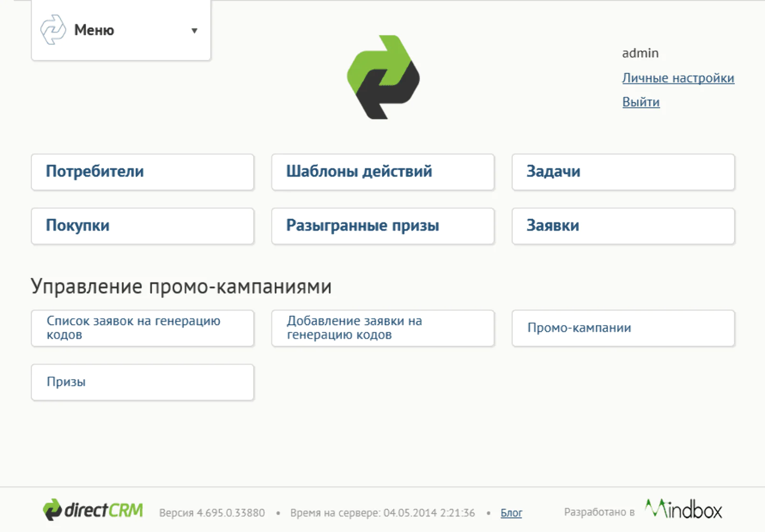Image resolution: width=765 pixels, height=532 pixels.
Task: Open the Задачи section
Action: [x=623, y=172]
